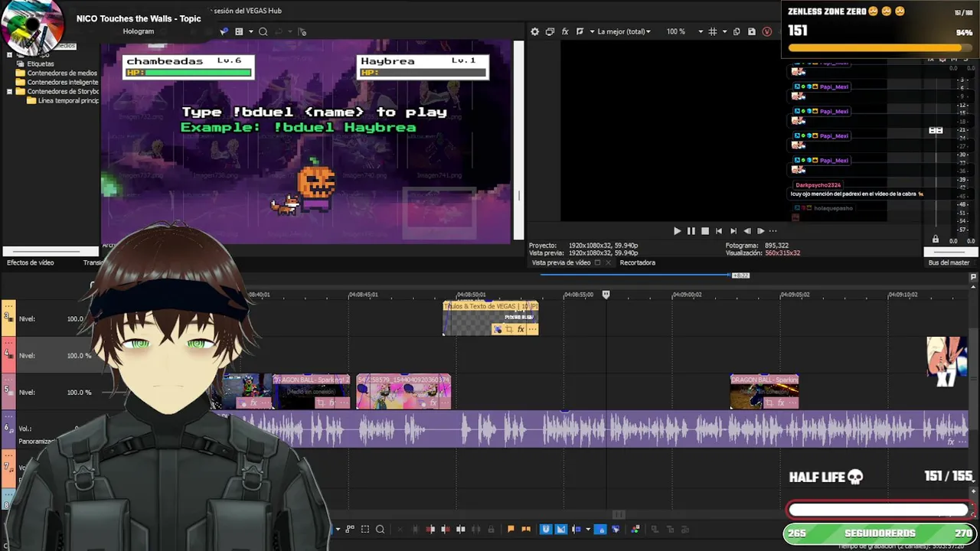Click the timeline horizontal scrollbar at the bottom
Viewport: 980px width, 551px height.
tap(619, 514)
